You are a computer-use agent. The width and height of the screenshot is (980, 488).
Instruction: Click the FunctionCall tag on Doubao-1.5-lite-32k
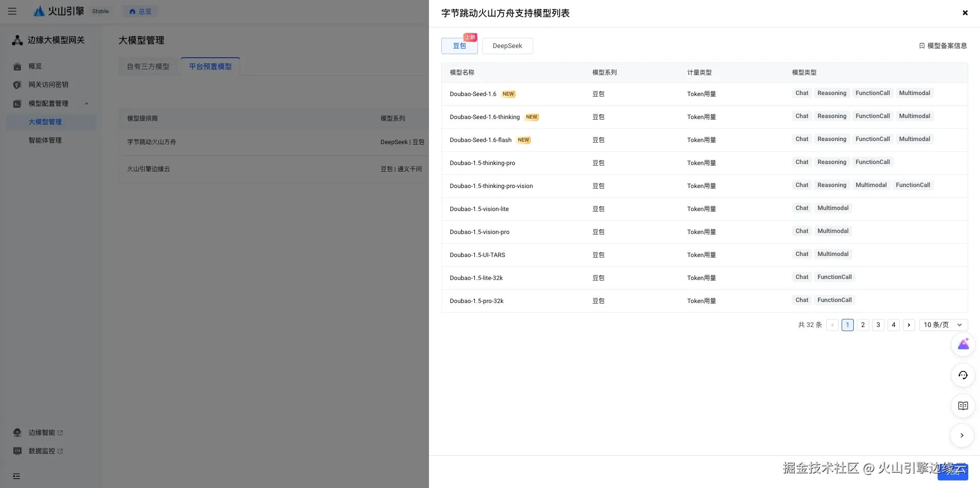834,277
